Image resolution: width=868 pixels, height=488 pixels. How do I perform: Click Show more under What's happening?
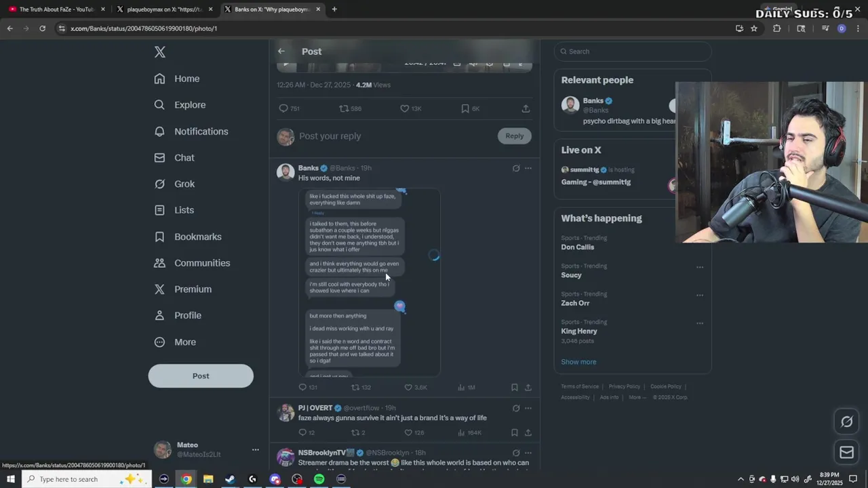tap(578, 362)
